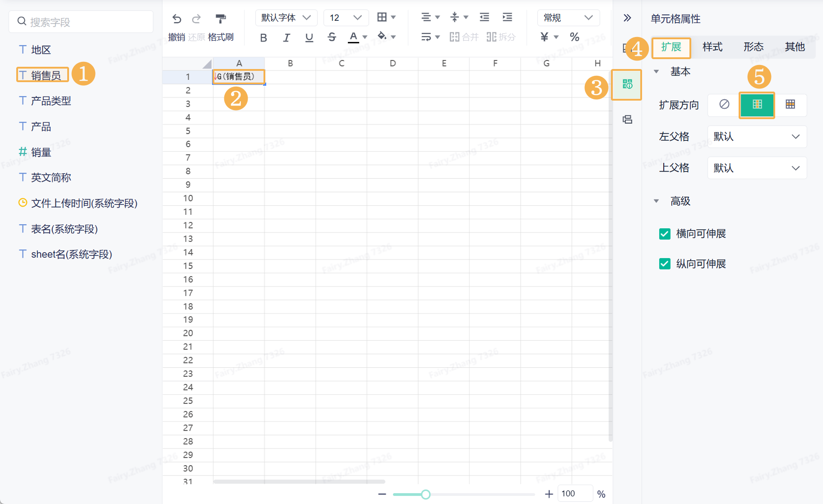Switch to the 其他 tab
Image resolution: width=823 pixels, height=504 pixels.
click(795, 47)
